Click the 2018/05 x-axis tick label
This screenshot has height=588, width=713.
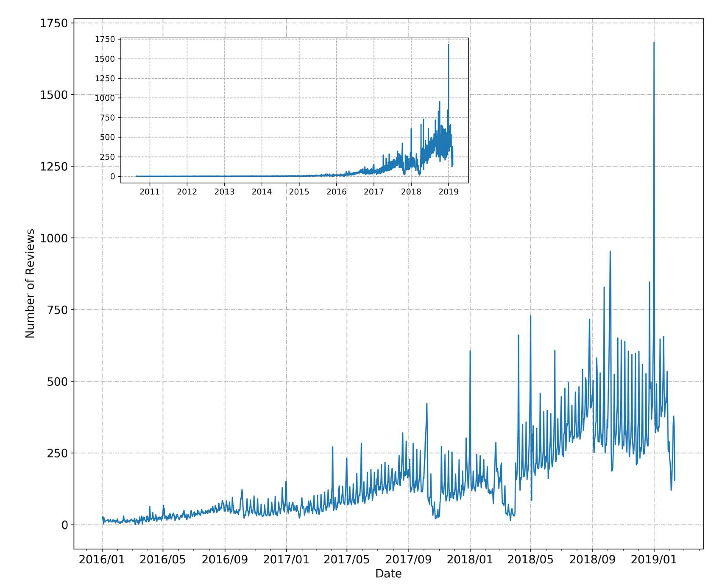[530, 560]
